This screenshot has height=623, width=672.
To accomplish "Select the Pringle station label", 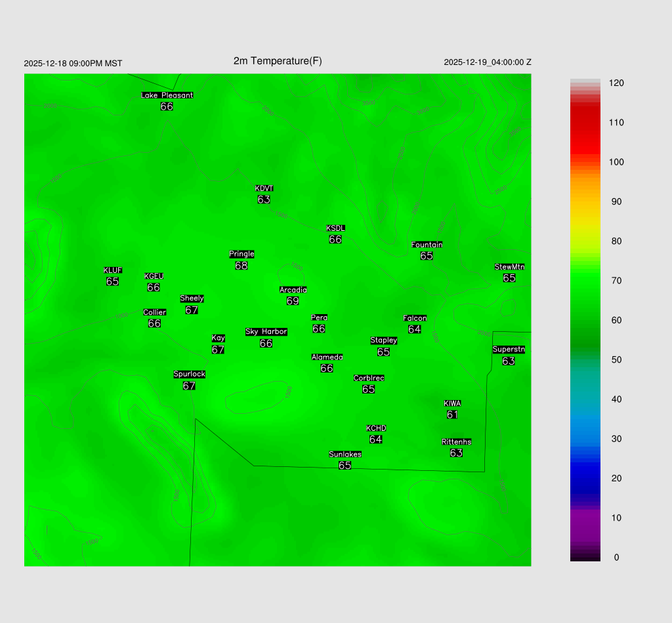I will point(241,254).
